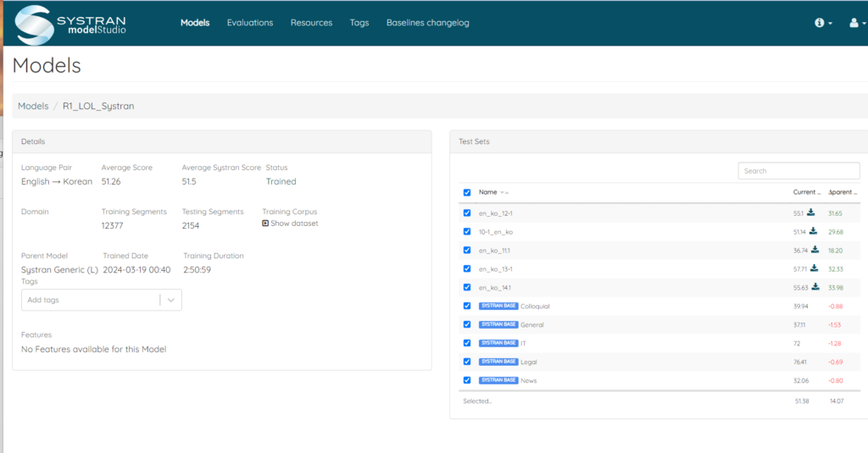868x453 pixels.
Task: Click the Models breadcrumb link
Action: pyautogui.click(x=33, y=106)
